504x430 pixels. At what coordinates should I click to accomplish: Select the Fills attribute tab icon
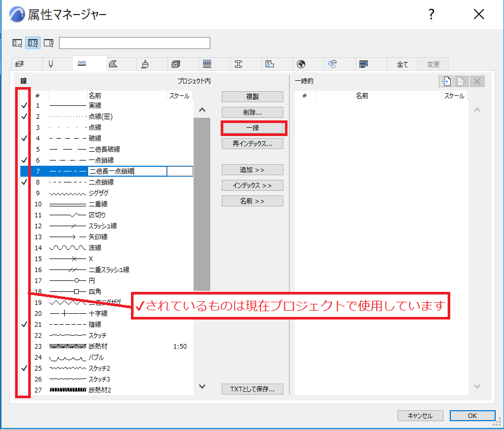(113, 64)
